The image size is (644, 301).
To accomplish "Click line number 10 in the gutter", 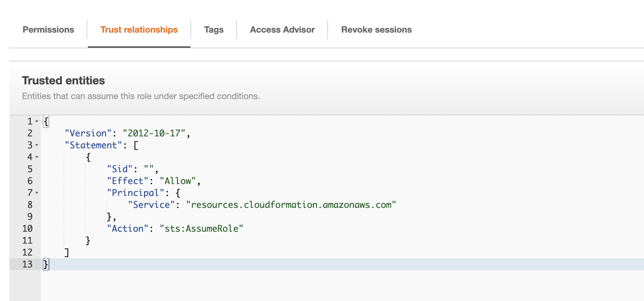I will tap(27, 229).
